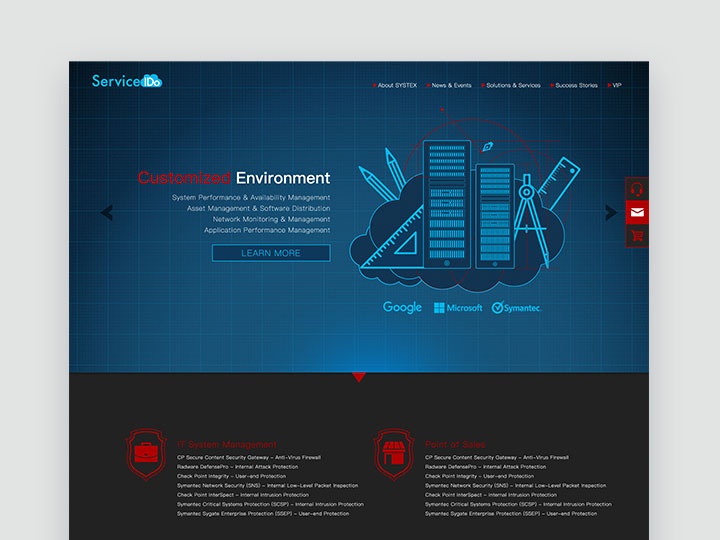720x540 pixels.
Task: Click the envelope mail icon
Action: pyautogui.click(x=637, y=212)
